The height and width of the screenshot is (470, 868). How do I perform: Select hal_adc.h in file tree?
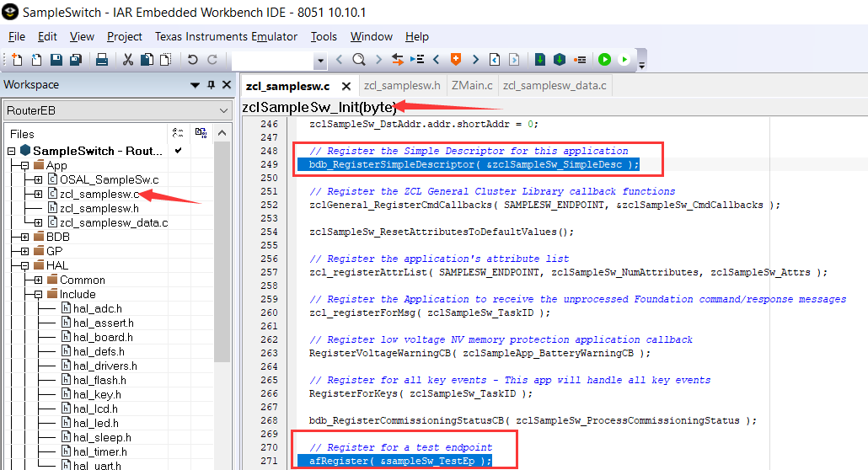point(98,308)
